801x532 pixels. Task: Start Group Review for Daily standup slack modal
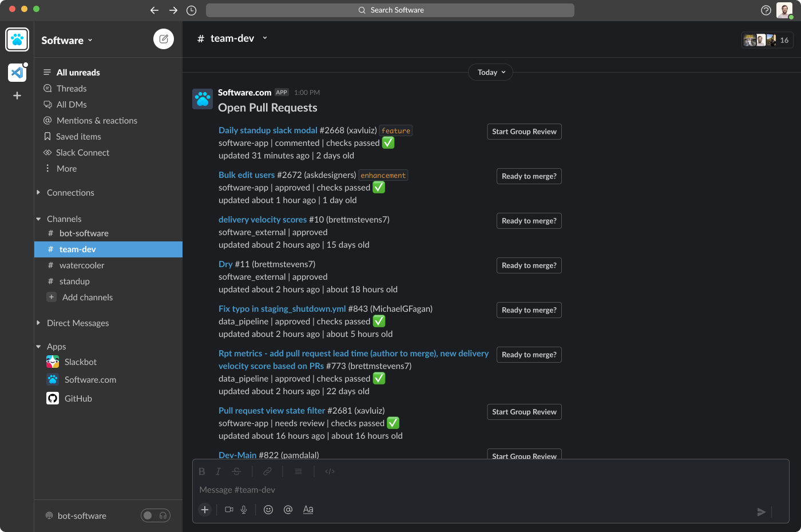pos(524,132)
